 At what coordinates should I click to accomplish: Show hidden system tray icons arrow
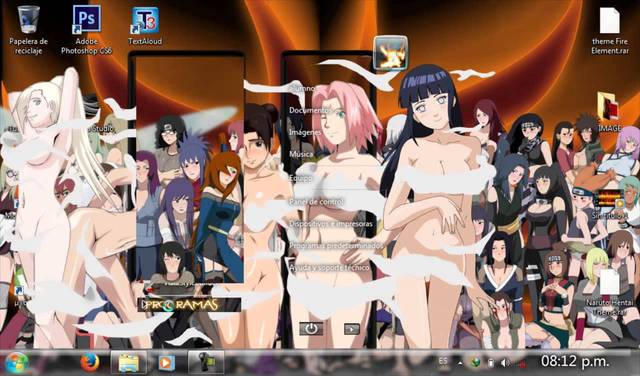460,363
